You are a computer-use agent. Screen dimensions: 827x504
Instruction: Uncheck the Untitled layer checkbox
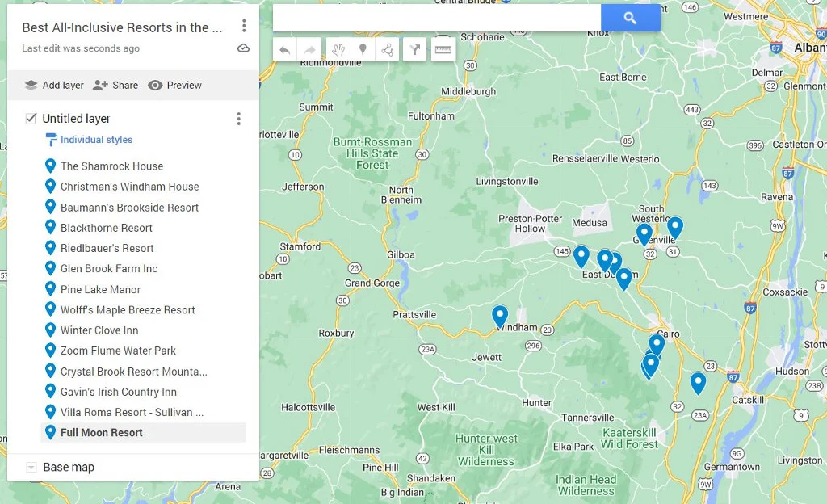pyautogui.click(x=31, y=119)
